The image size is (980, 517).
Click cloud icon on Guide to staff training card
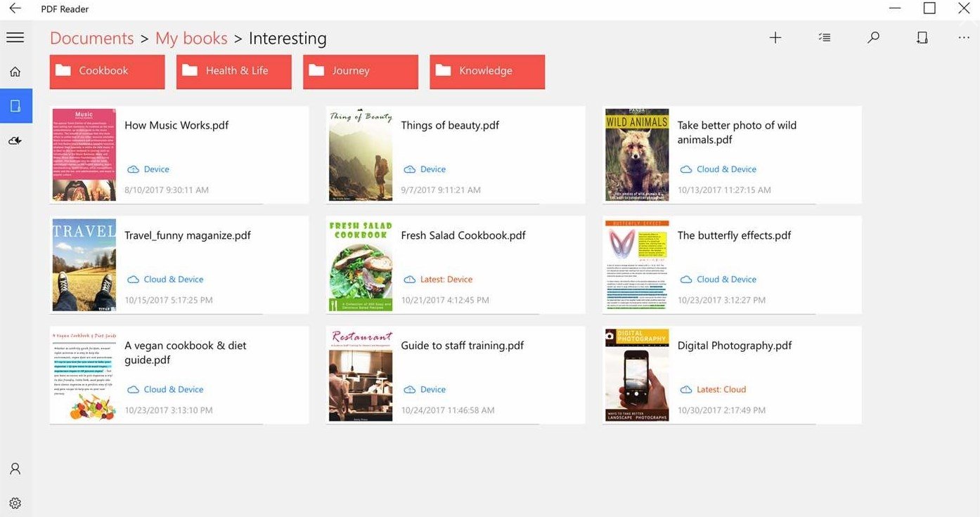[409, 389]
